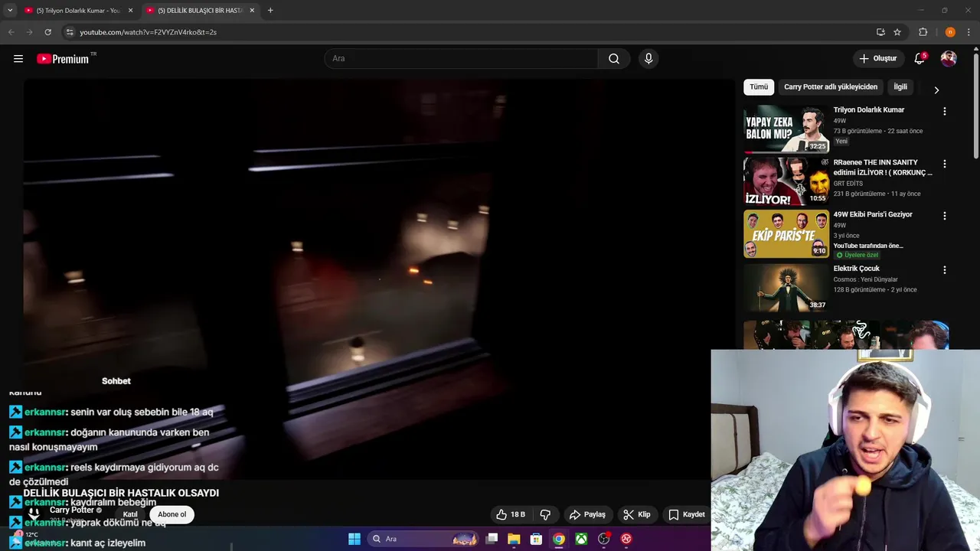Click the Üyelere özel badge
The image size is (980, 551).
(x=857, y=255)
